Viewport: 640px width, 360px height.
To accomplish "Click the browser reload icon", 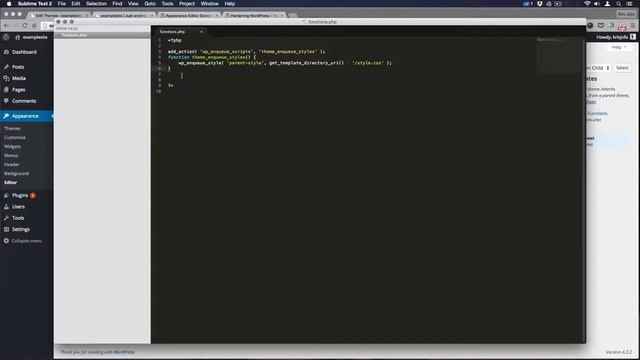I will coord(25,25).
